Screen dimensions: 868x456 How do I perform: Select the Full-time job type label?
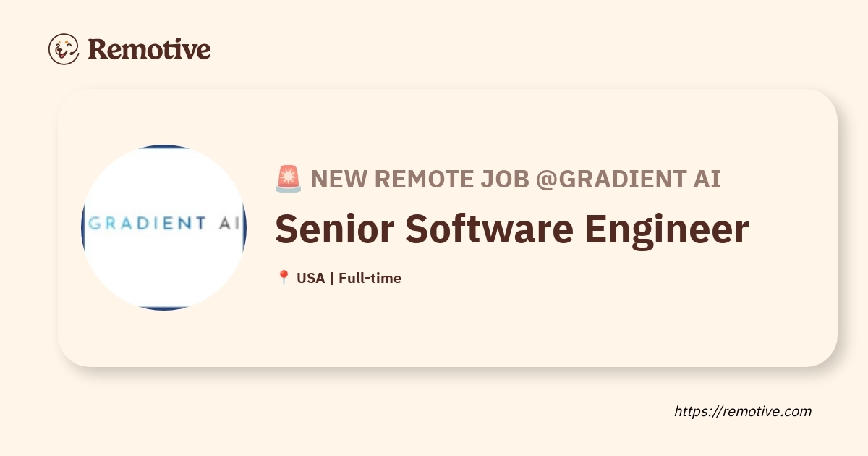[x=370, y=278]
